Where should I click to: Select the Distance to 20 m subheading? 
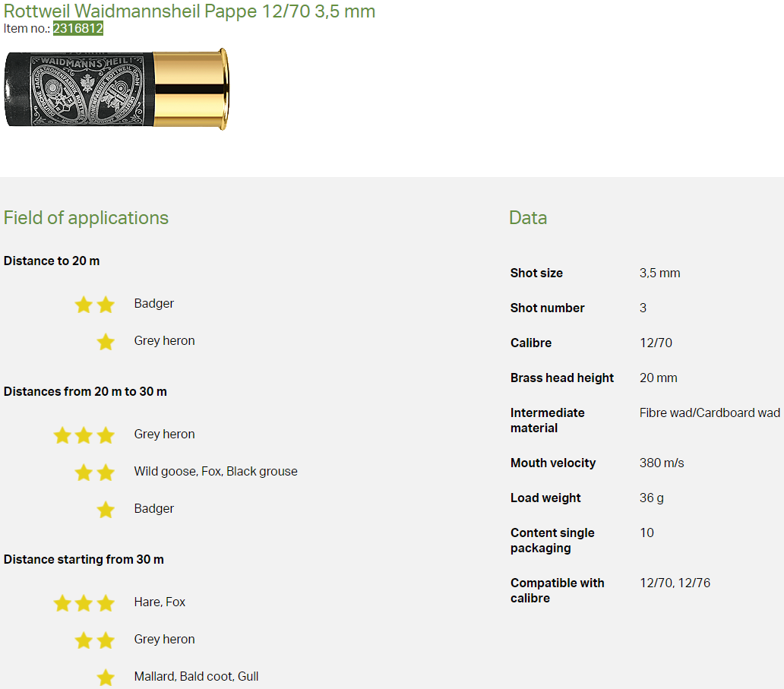(x=52, y=261)
